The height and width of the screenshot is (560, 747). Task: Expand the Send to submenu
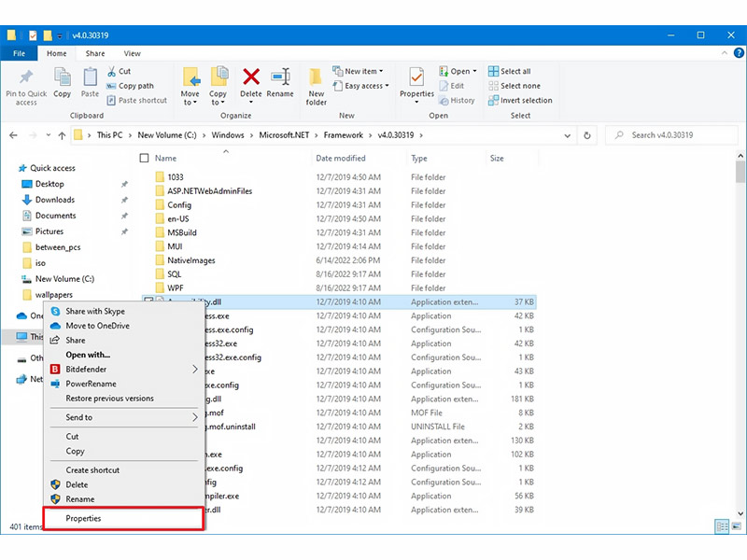(x=124, y=417)
